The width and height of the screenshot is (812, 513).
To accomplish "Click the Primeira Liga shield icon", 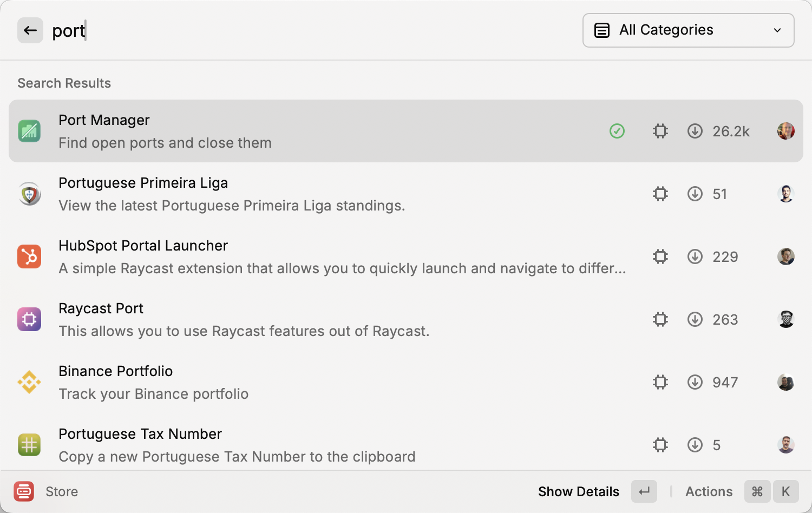I will pos(29,194).
